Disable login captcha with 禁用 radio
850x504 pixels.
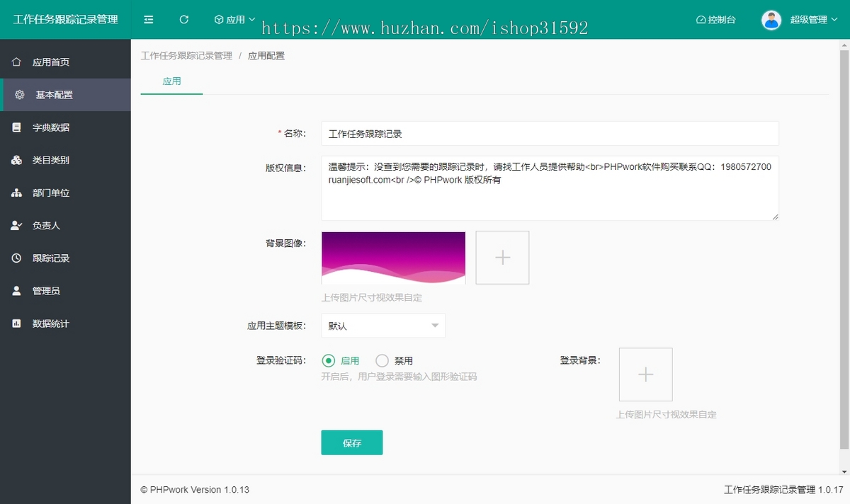coord(382,361)
